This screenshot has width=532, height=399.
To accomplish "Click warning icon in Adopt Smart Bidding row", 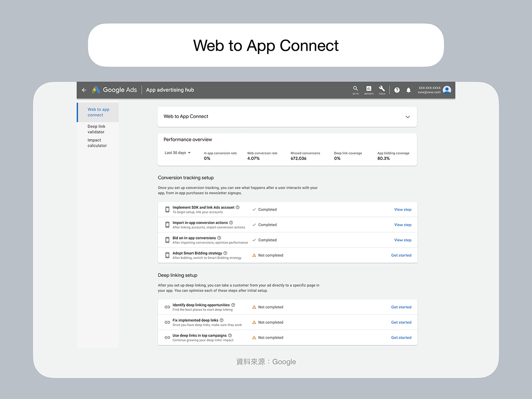I will coord(254,255).
